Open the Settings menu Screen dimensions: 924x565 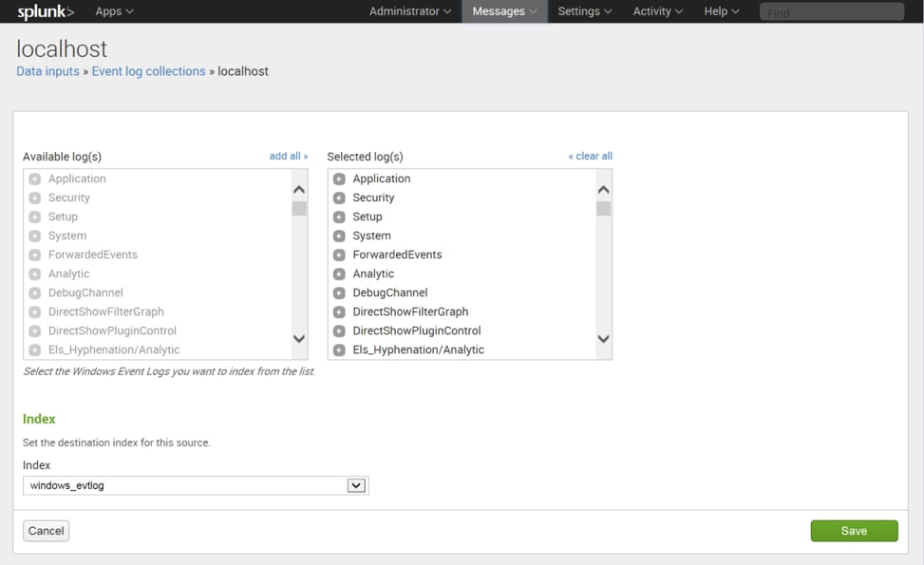[x=585, y=11]
